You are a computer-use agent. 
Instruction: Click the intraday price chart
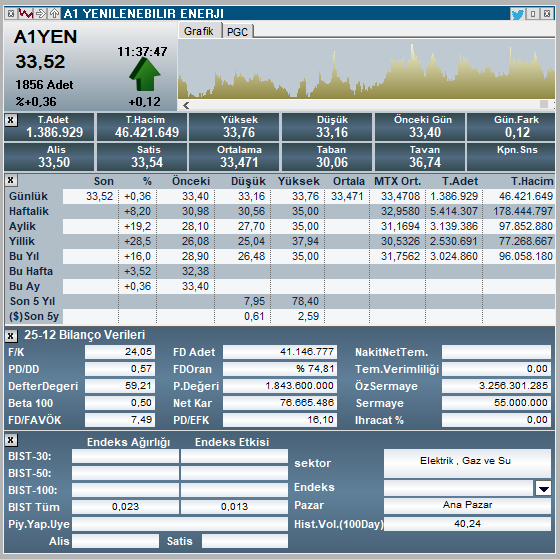[366, 69]
